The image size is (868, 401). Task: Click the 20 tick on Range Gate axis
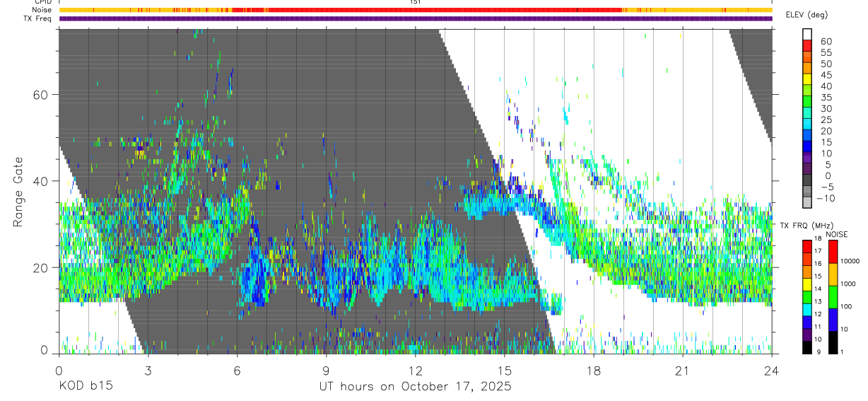coord(41,267)
